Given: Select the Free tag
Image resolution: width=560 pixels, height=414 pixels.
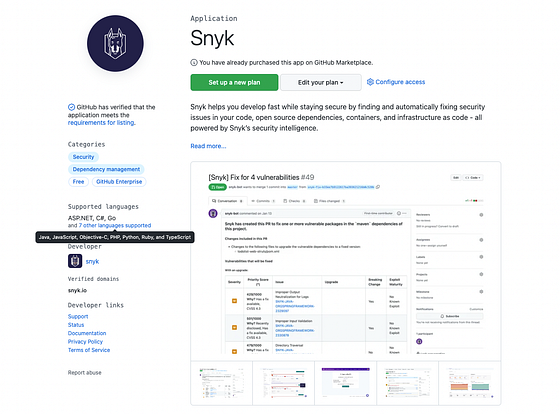Looking at the screenshot, I should click(78, 182).
